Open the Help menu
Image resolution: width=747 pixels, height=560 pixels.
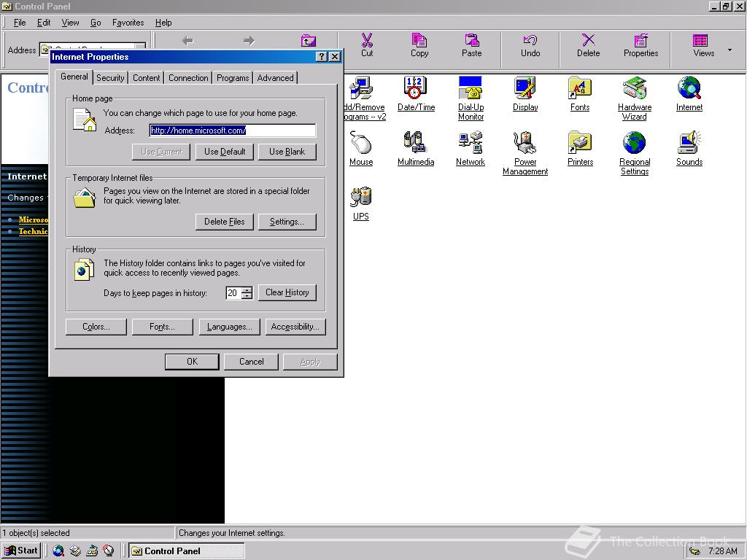pyautogui.click(x=163, y=23)
